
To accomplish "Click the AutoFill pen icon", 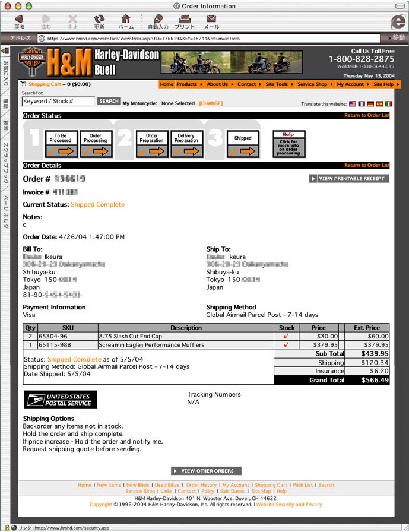I will 158,19.
